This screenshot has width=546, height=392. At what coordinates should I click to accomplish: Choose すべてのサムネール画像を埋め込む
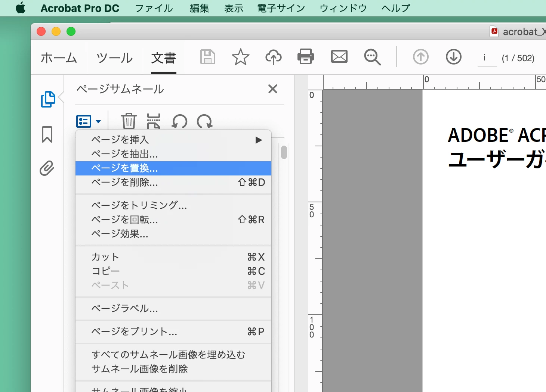coord(173,355)
